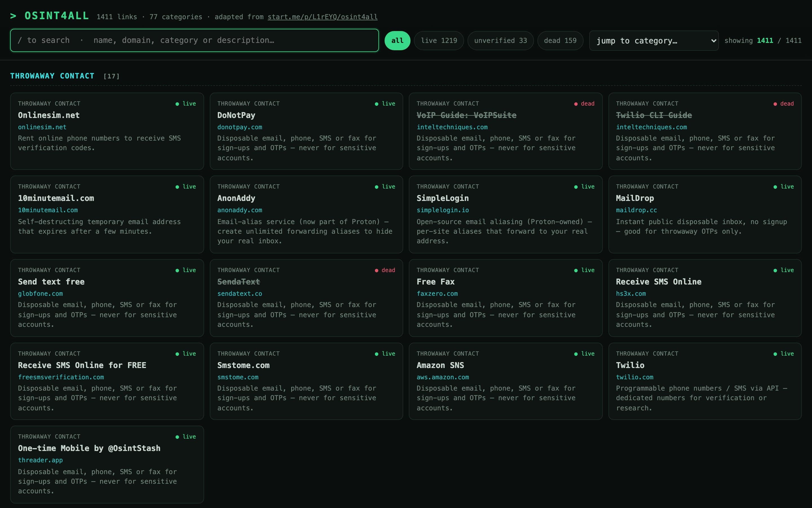Click the THROWAWAY CONTACT section heading
Viewport: 812px width, 508px height.
tap(52, 76)
